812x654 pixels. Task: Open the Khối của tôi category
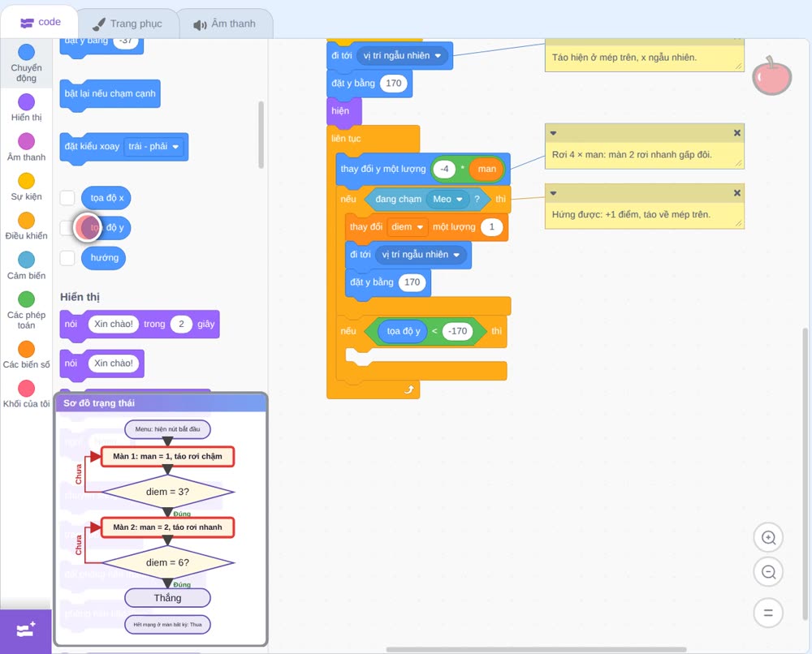click(27, 394)
